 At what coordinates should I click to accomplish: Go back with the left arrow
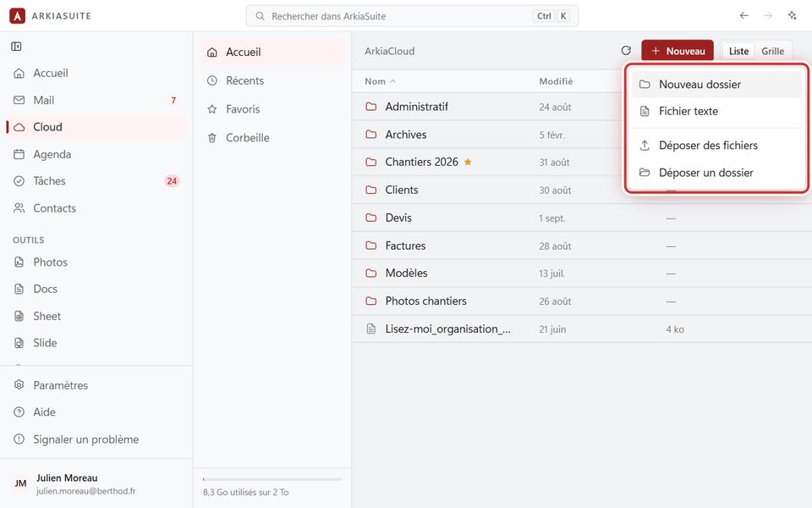743,16
